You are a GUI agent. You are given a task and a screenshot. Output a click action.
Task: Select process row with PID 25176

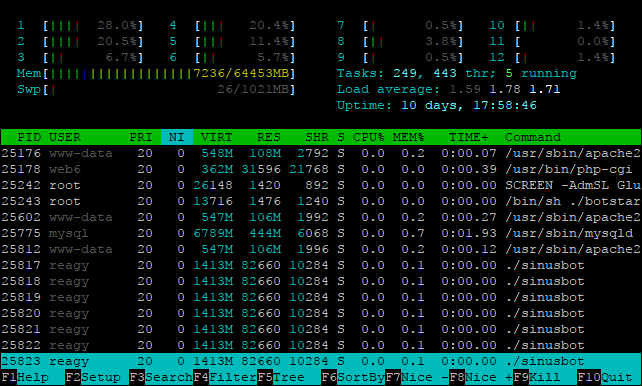coord(321,153)
